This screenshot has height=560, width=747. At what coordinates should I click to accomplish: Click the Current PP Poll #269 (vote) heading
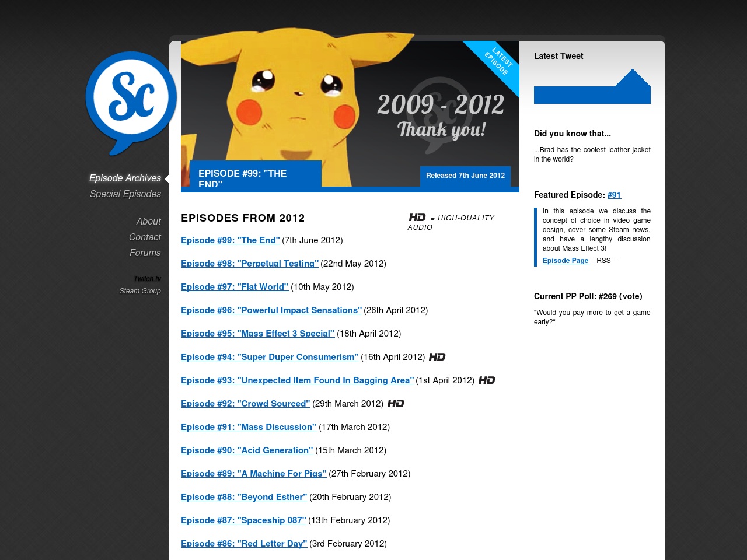tap(588, 296)
